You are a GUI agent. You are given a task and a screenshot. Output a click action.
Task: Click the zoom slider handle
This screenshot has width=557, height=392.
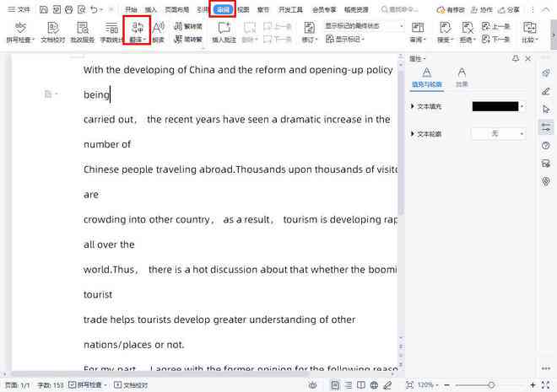tap(491, 385)
